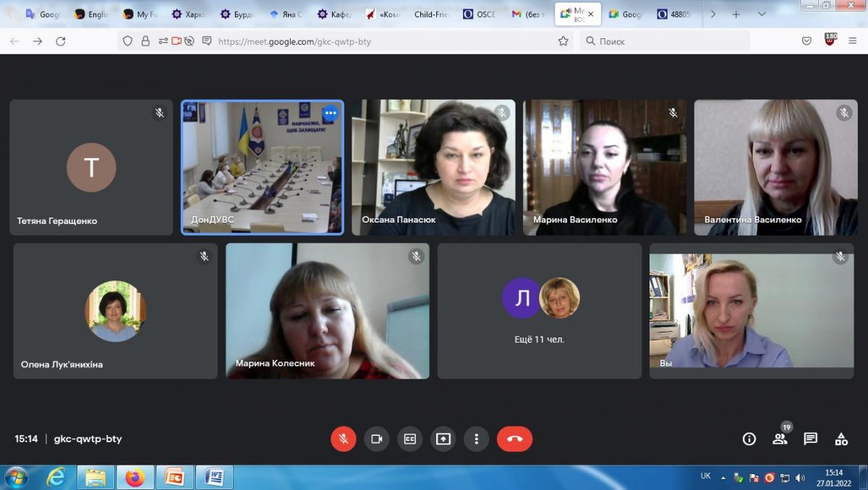Unmute the microphone in the call controls
868x490 pixels.
344,439
